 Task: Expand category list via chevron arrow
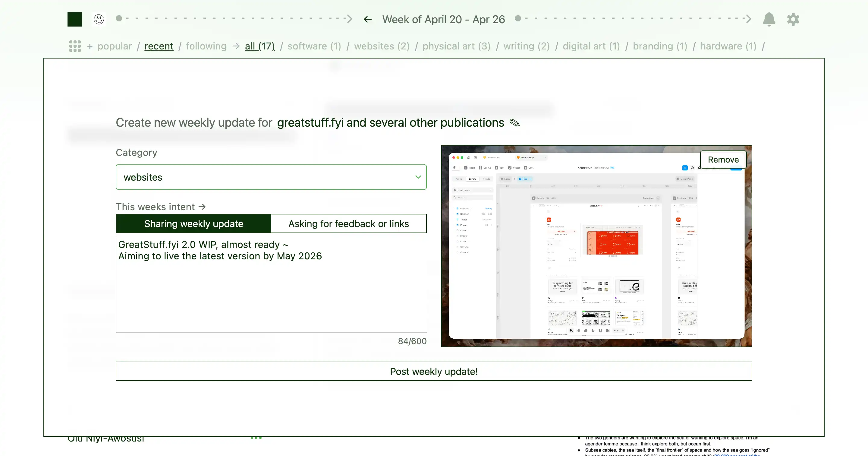[418, 177]
